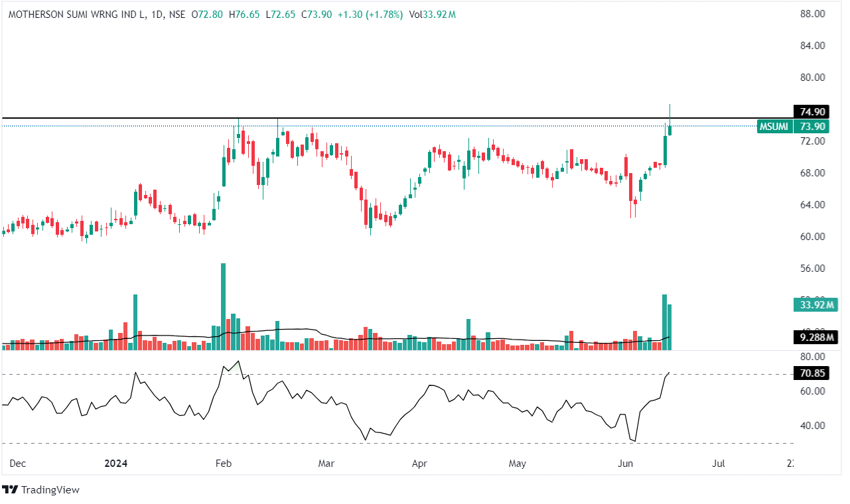
Task: Click the 70.85 RSI value label
Action: [812, 373]
